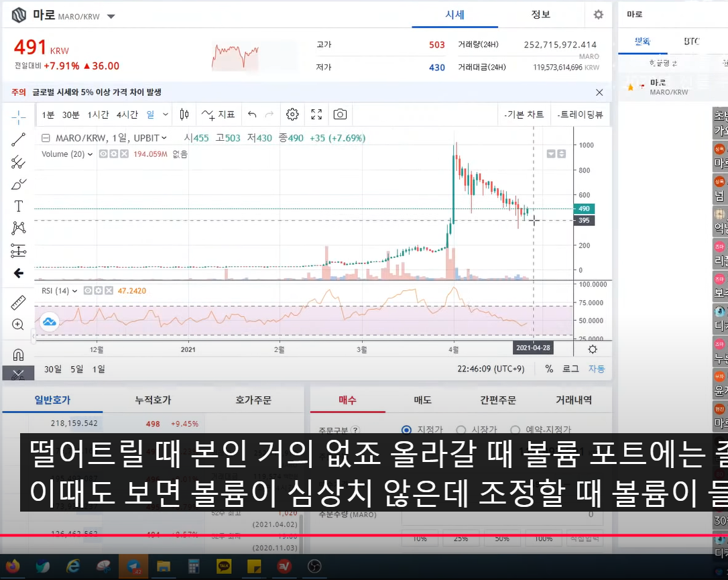Open KakaoTalk from the taskbar

[x=225, y=566]
